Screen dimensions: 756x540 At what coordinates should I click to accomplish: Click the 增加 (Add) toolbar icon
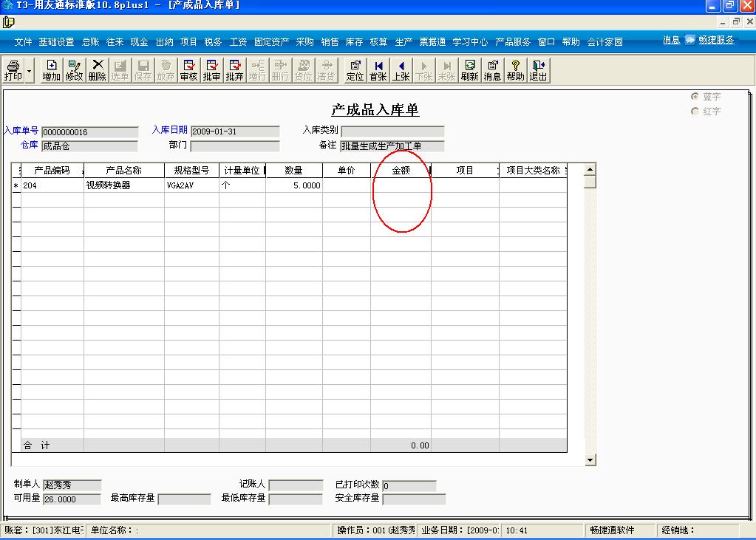50,71
